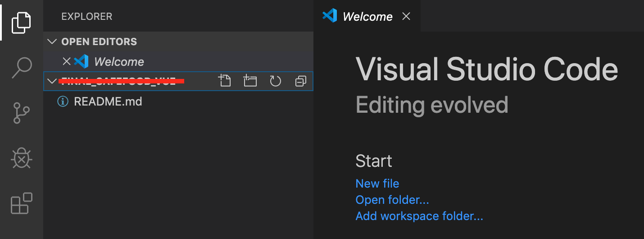Click the New File icon in explorer header
The width and height of the screenshot is (644, 239).
tap(224, 81)
